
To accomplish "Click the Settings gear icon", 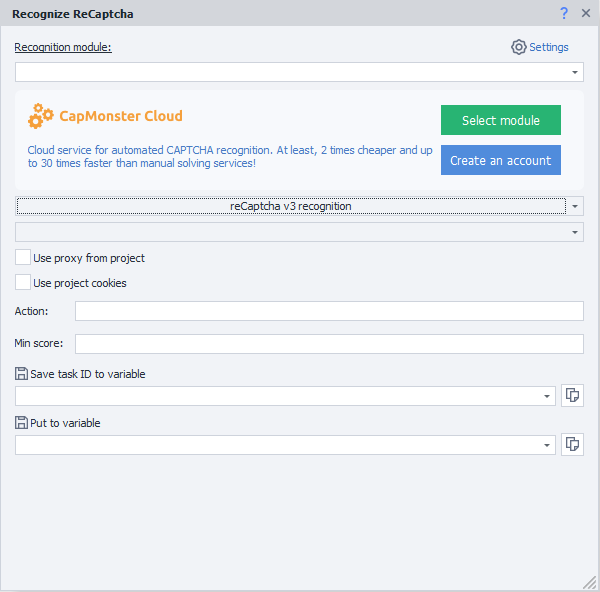I will 518,47.
